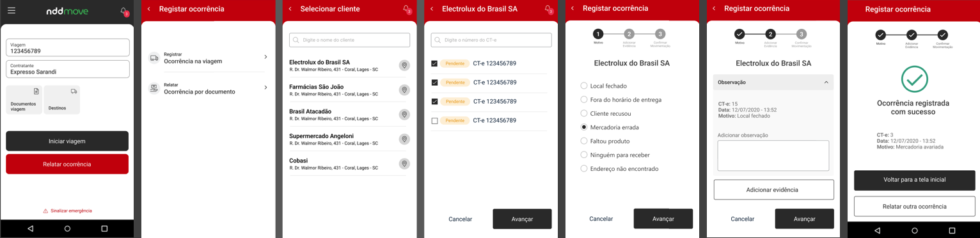Open the Documentos viagem tile
This screenshot has width=980, height=238.
(24, 100)
